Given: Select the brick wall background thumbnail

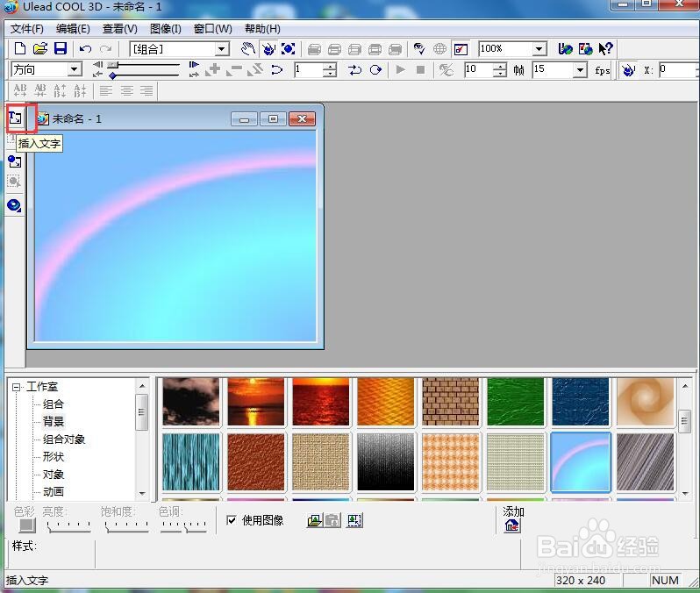Looking at the screenshot, I should tap(451, 402).
